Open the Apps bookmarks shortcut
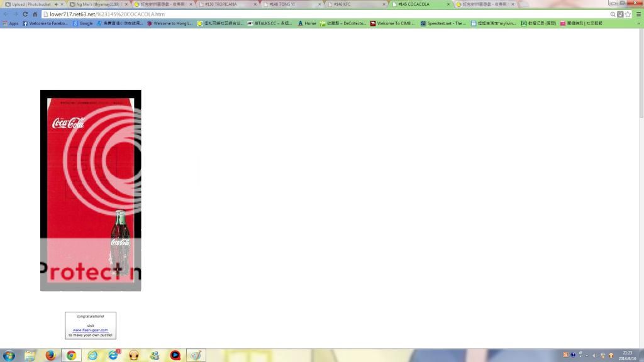 pos(10,23)
